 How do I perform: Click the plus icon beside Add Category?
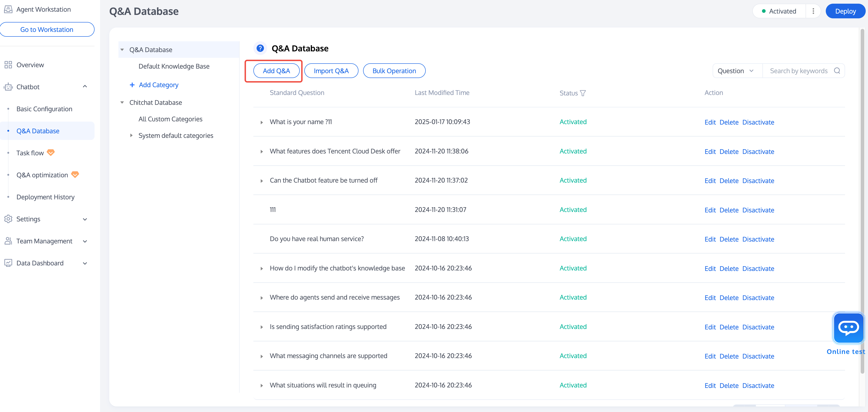tap(132, 85)
